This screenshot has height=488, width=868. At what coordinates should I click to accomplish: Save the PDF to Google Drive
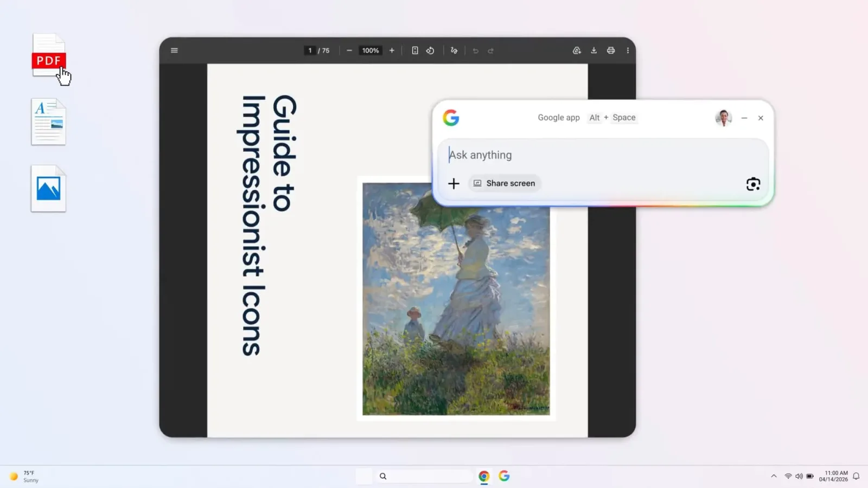577,50
